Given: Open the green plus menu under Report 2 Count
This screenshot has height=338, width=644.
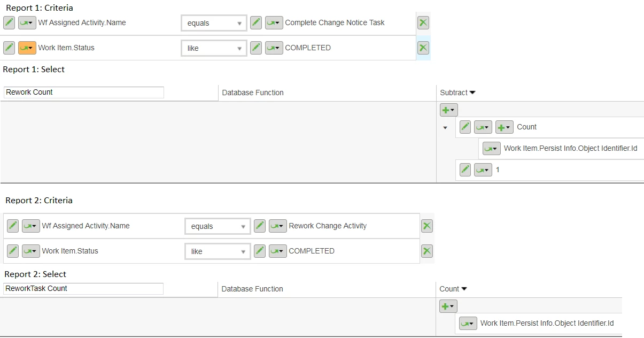Looking at the screenshot, I should click(x=448, y=306).
